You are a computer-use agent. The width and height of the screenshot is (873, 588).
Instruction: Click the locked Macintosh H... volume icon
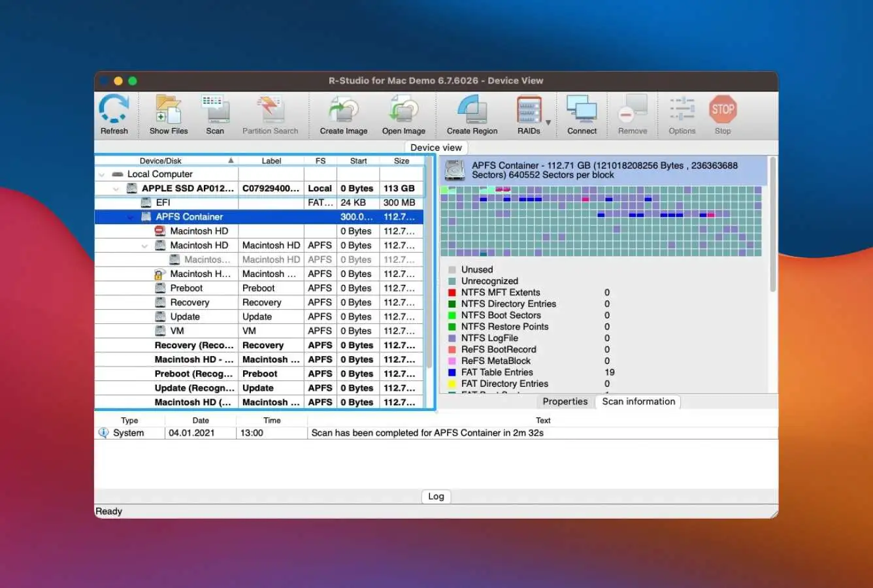(x=160, y=274)
